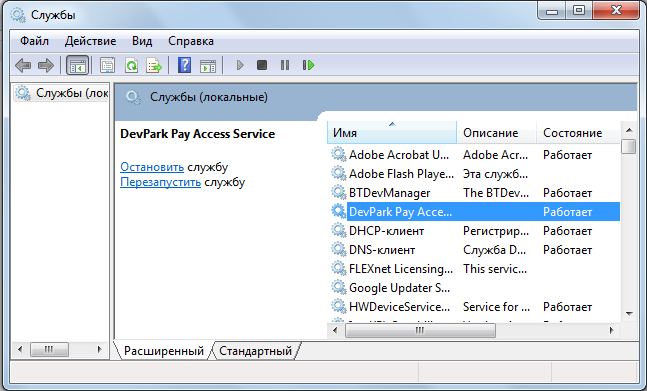Click the gear icon beside DHCP-клиент
The height and width of the screenshot is (391, 647).
339,231
